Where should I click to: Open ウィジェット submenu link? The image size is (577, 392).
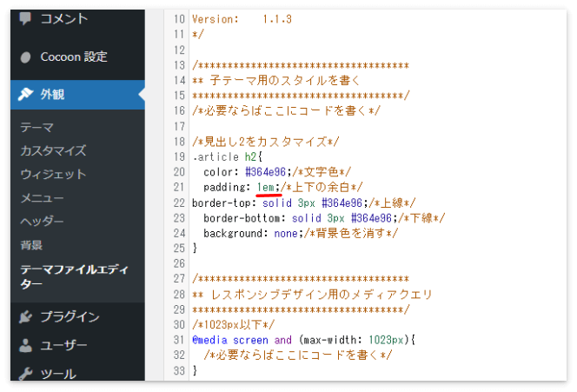(x=53, y=174)
